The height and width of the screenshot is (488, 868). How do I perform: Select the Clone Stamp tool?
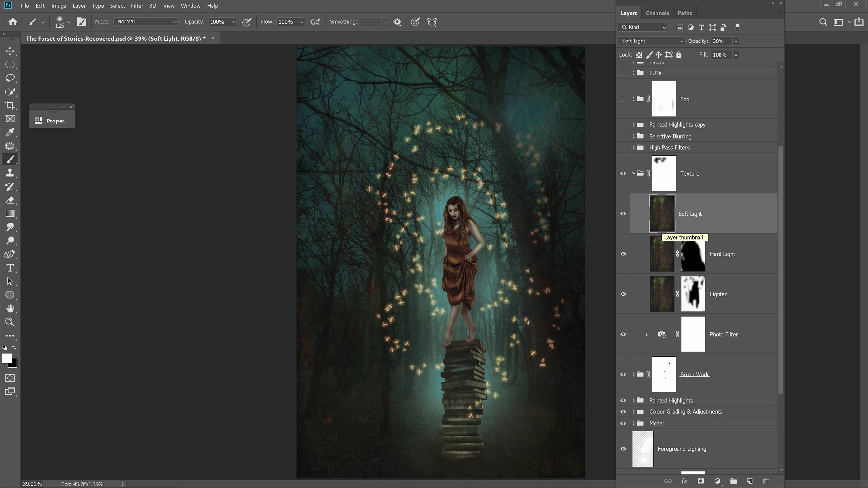pyautogui.click(x=10, y=173)
